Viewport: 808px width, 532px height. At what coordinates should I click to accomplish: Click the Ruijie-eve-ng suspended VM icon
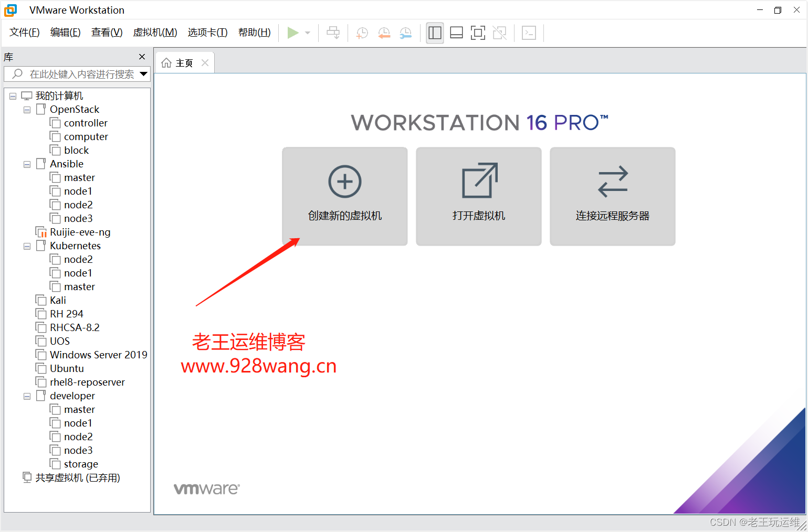pos(41,232)
